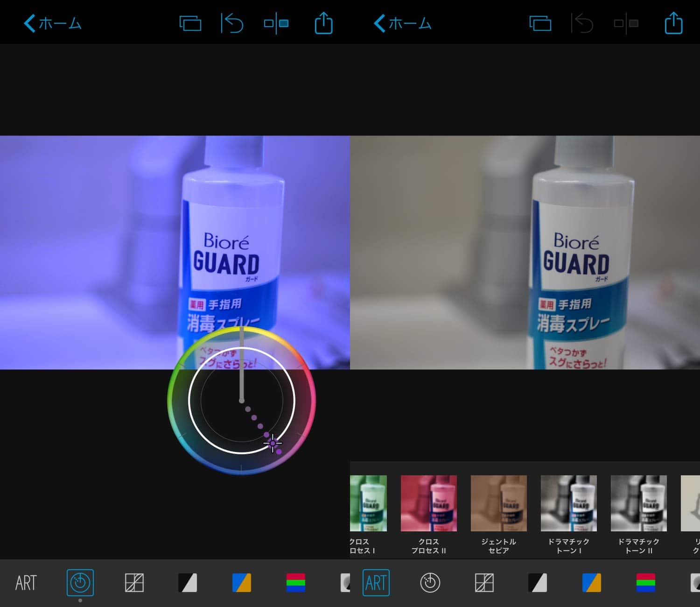This screenshot has width=700, height=607.
Task: Select blue-orange split tone tool in left toolbar
Action: click(x=242, y=583)
